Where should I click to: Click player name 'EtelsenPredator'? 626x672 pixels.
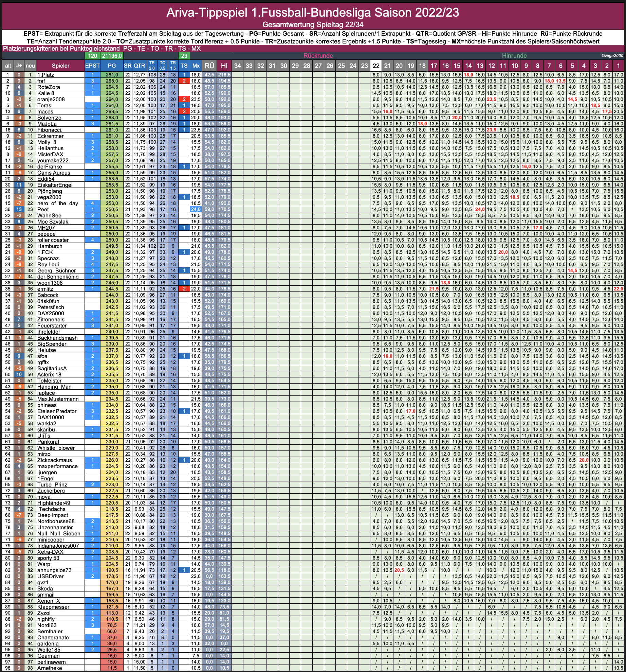(57, 411)
